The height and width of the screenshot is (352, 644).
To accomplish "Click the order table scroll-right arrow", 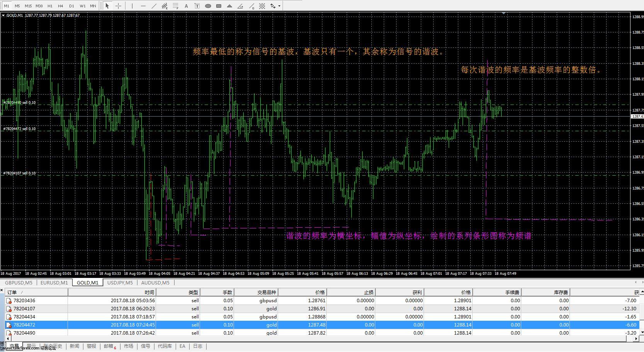I will [x=636, y=339].
